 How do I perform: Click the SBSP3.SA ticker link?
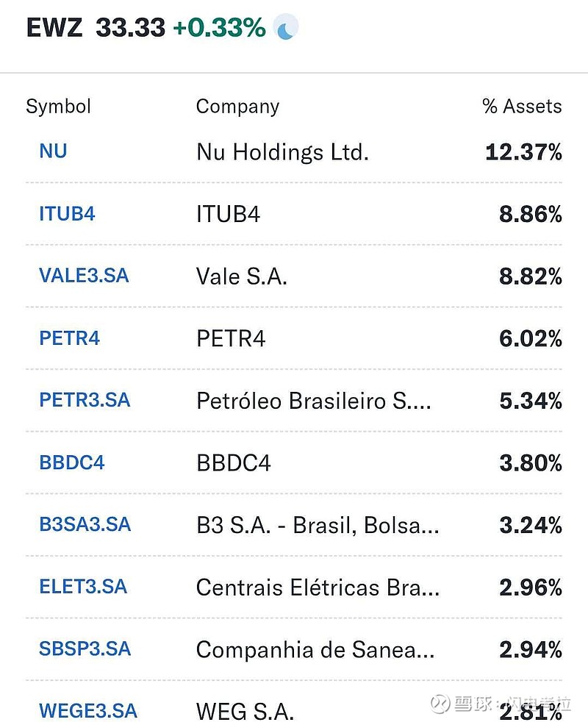[85, 648]
